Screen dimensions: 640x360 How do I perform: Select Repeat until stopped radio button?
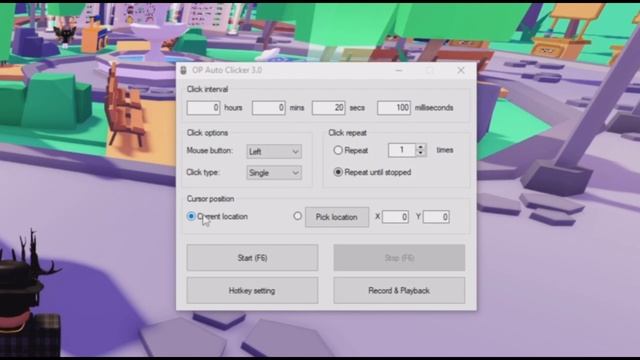tap(338, 172)
